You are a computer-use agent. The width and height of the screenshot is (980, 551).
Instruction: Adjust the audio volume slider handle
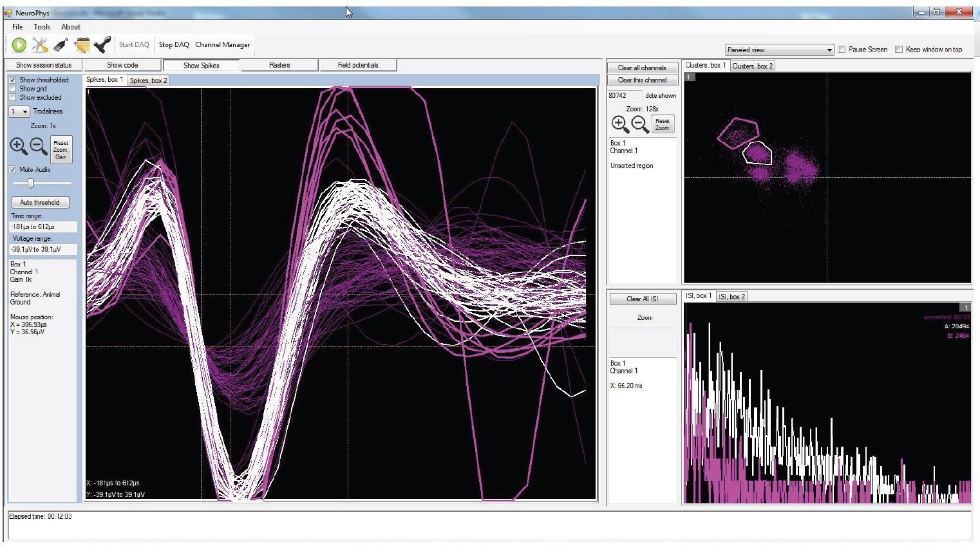pos(30,183)
